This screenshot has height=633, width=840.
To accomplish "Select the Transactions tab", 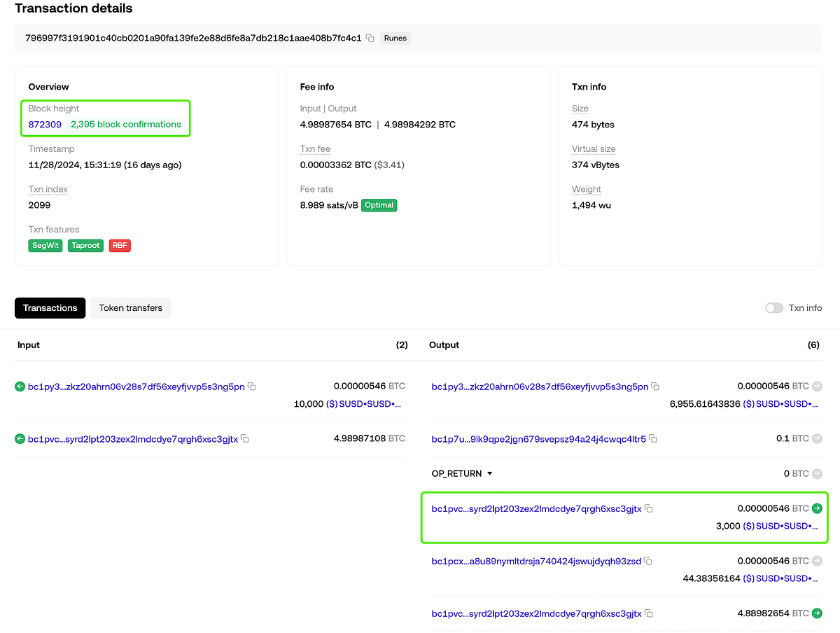I will click(x=50, y=308).
